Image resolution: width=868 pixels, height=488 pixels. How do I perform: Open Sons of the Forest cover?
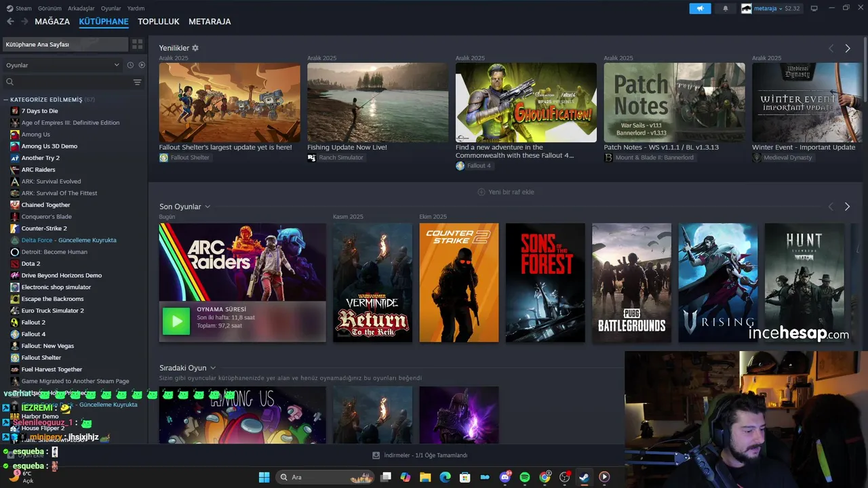click(x=545, y=283)
